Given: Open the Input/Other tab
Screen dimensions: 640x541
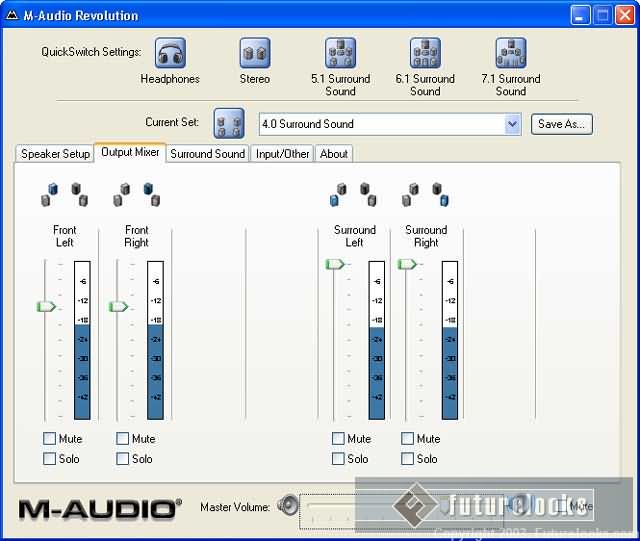Looking at the screenshot, I should (x=282, y=154).
